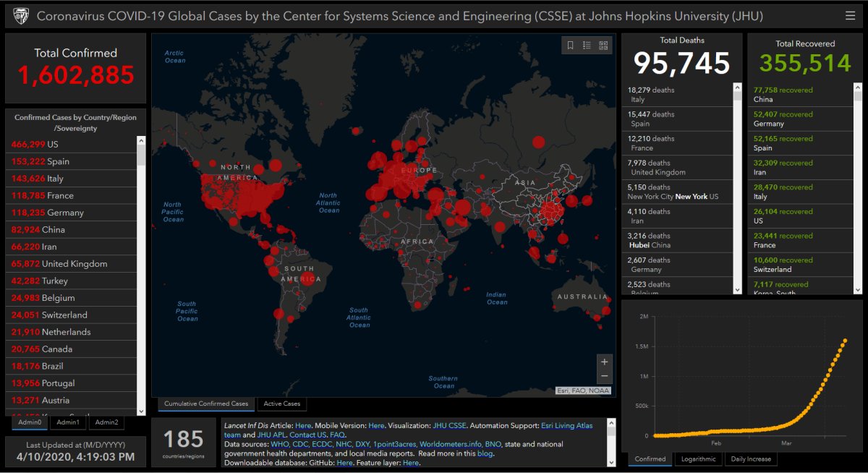Screen dimensions: 868x473
Task: Click the country list scroll-down arrow
Action: coord(141,411)
